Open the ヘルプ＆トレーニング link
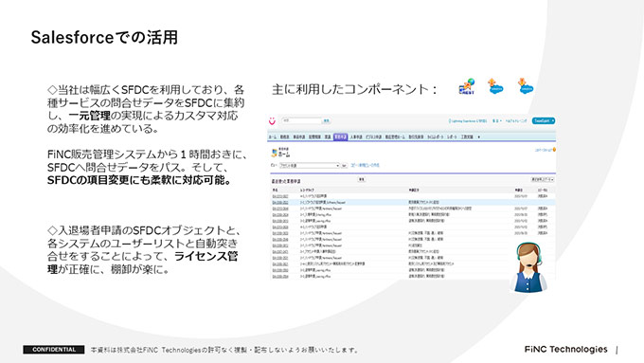The width and height of the screenshot is (644, 363). [516, 121]
